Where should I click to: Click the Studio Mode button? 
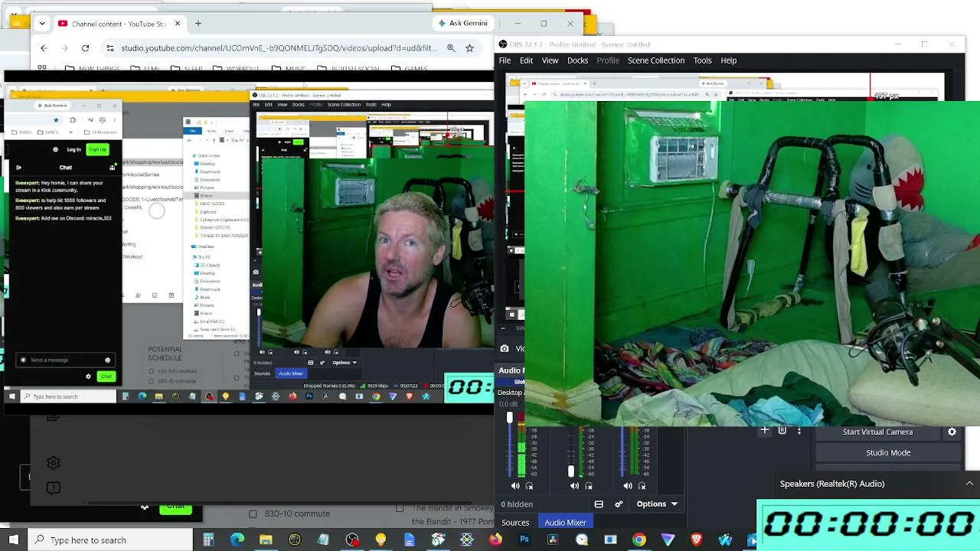tap(888, 452)
